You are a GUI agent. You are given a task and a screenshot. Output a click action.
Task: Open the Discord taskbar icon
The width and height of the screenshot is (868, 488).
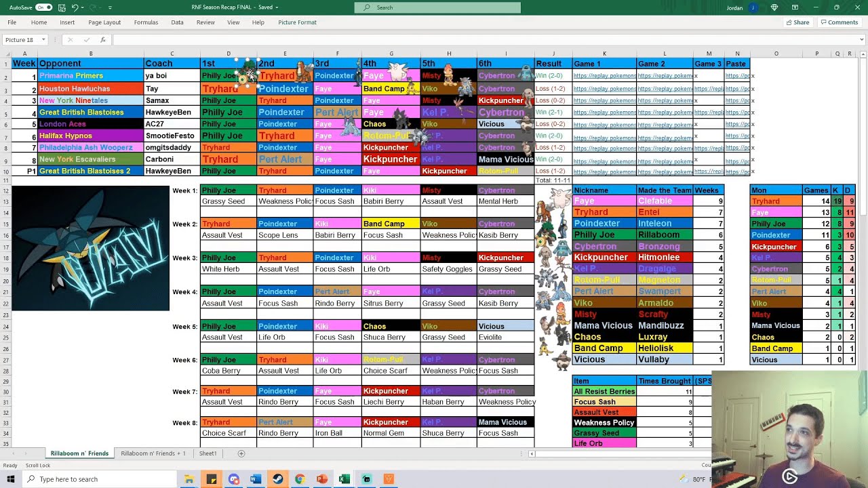(234, 479)
